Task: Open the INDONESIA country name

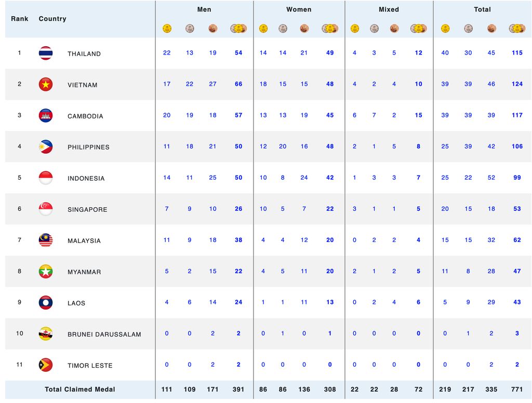Action: (86, 179)
